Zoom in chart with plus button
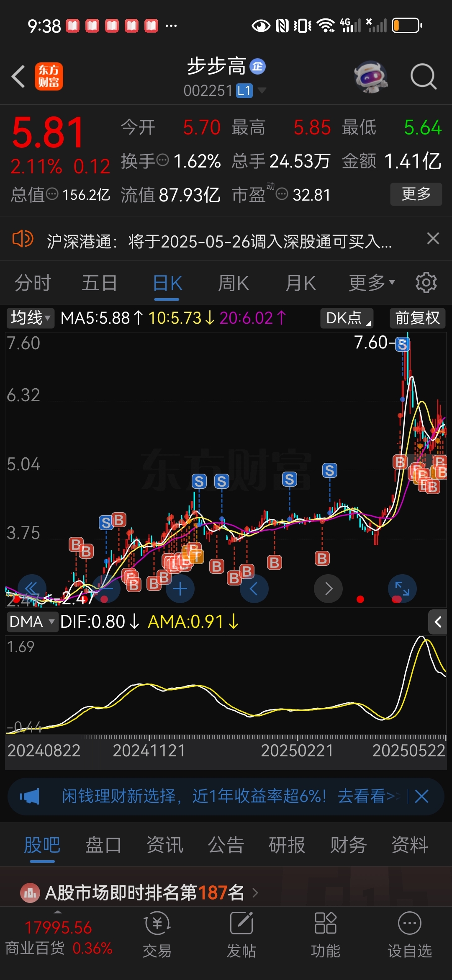The width and height of the screenshot is (452, 980). pos(180,588)
